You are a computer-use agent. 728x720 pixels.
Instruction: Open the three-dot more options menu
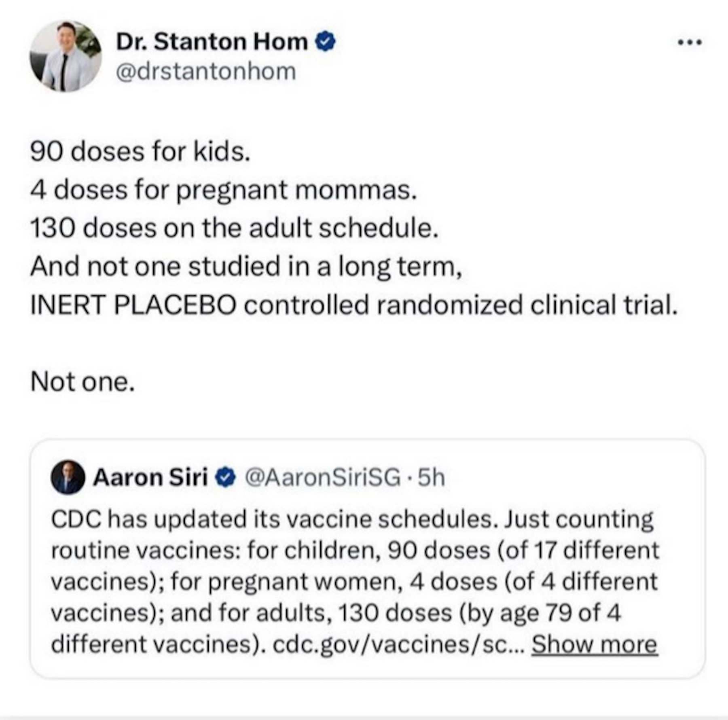click(690, 42)
